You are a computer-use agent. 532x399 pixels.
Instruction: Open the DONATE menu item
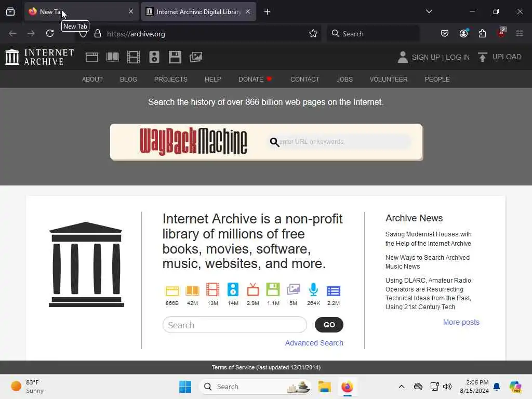255,79
